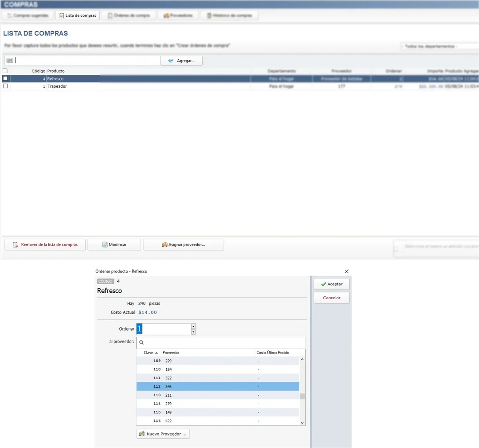Click the magnifier icon in the proveedor search
Image resolution: width=479 pixels, height=448 pixels.
(x=141, y=342)
